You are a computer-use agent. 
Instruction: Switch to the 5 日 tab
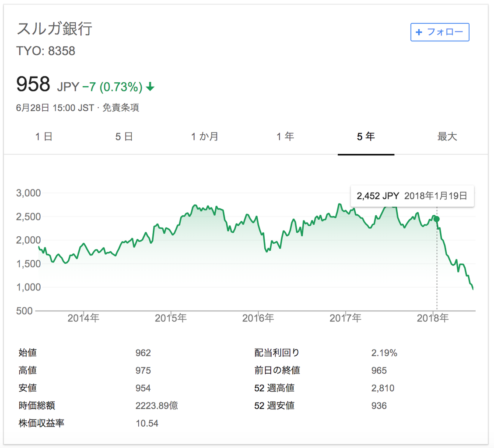(124, 137)
